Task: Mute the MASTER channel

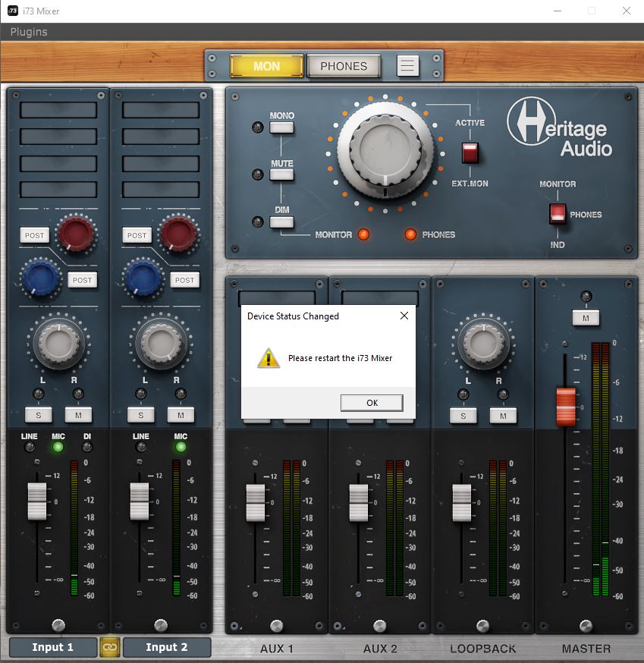Action: (586, 318)
